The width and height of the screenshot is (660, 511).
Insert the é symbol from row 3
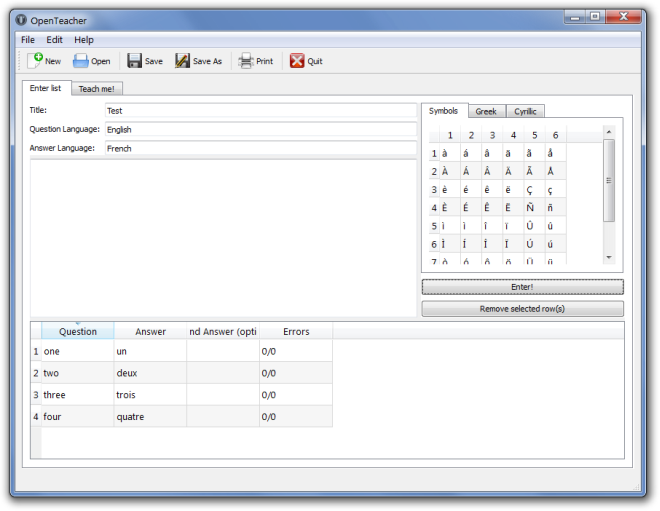click(x=471, y=190)
